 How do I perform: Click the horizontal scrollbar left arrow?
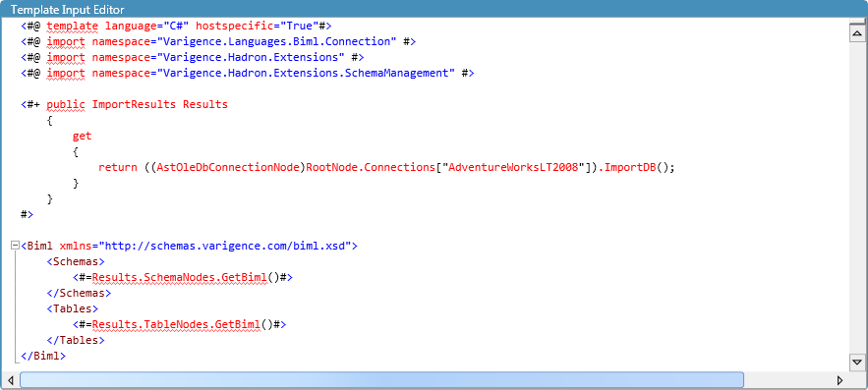pos(10,380)
